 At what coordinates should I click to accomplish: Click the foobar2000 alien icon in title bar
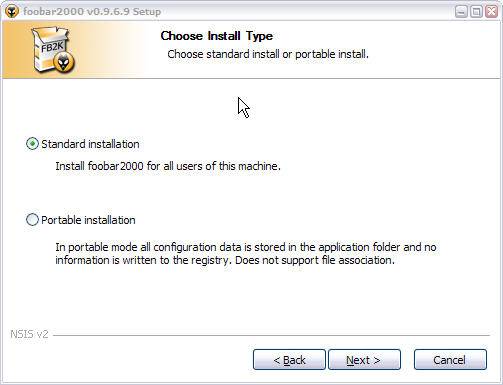pyautogui.click(x=12, y=11)
